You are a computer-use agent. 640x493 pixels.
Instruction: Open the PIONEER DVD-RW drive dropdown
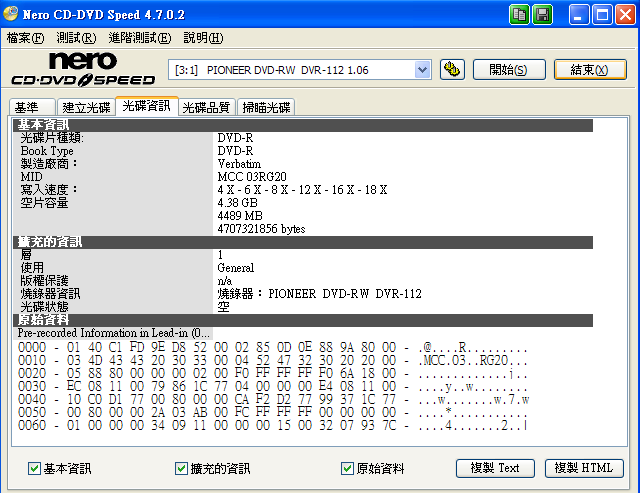point(422,70)
